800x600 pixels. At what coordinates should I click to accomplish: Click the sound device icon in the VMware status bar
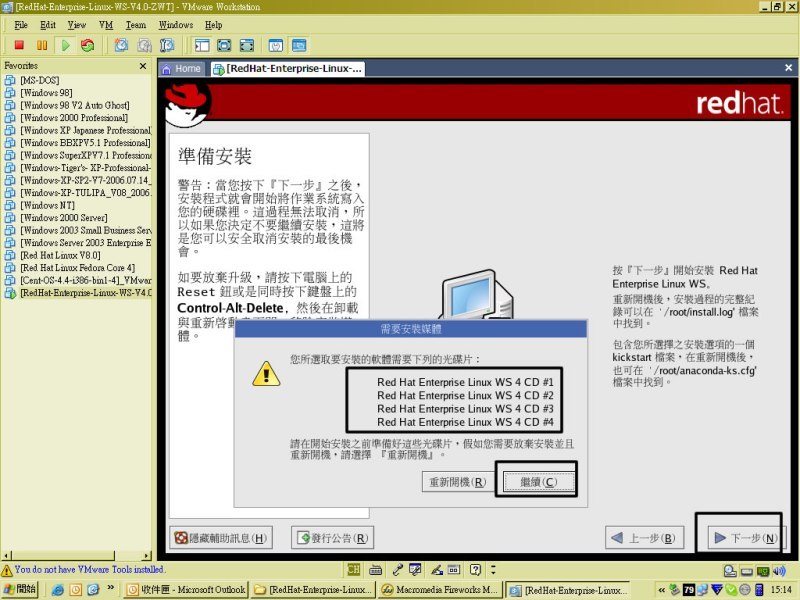click(x=779, y=570)
